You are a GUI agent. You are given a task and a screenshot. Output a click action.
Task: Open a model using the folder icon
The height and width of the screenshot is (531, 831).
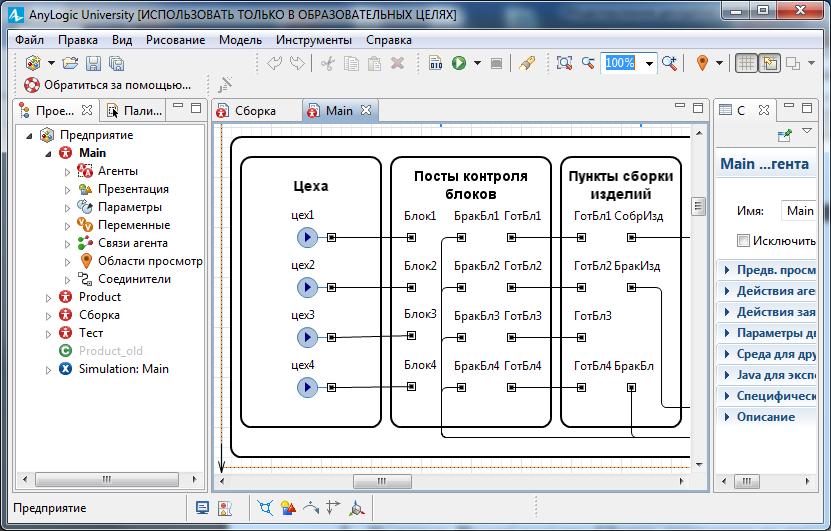(x=70, y=64)
